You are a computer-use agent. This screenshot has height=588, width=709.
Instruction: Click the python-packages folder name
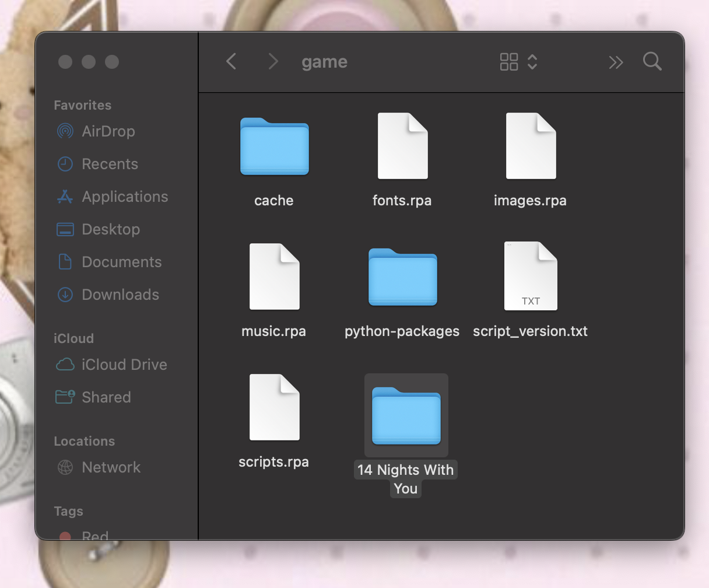pos(402,331)
